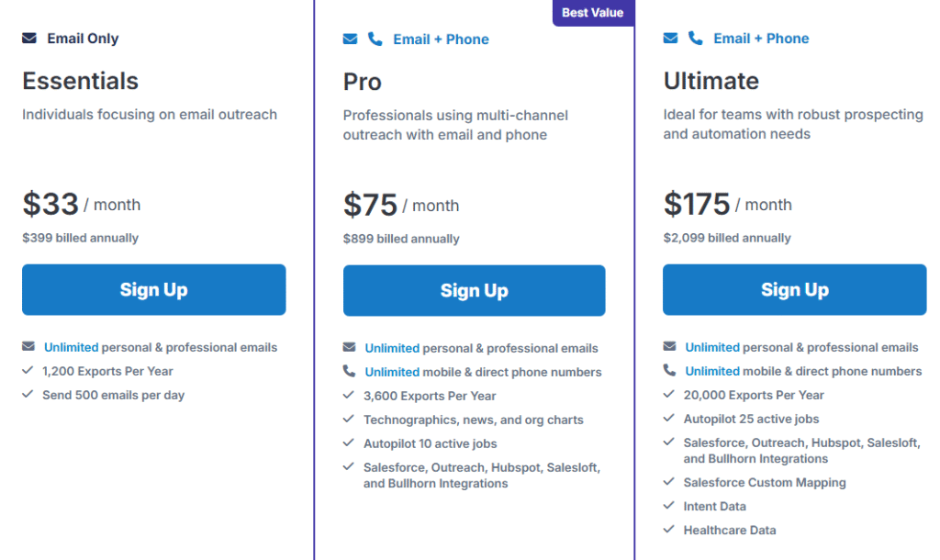This screenshot has height=560, width=940.
Task: Click the Best Value badge on Pro plan
Action: pos(592,12)
